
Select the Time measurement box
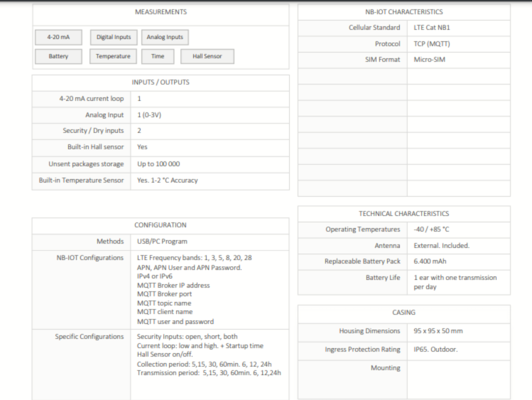pos(158,56)
